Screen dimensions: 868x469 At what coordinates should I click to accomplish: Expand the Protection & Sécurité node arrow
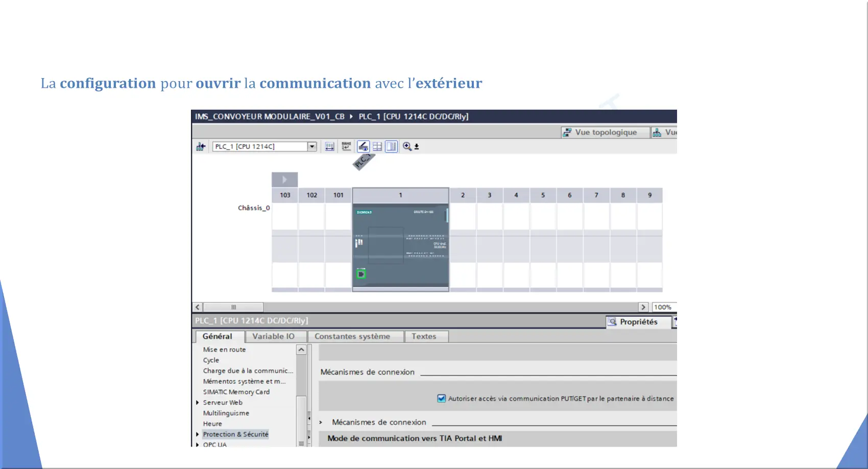[198, 434]
